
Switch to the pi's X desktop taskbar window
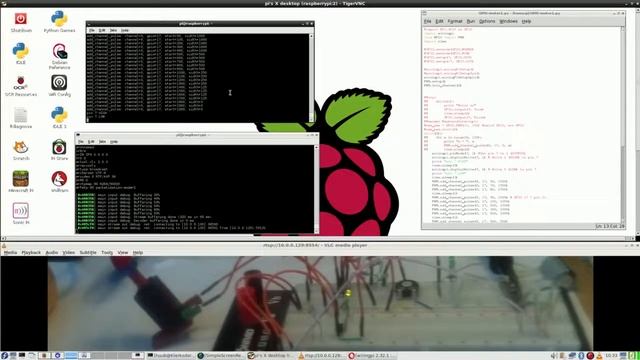tap(271, 356)
